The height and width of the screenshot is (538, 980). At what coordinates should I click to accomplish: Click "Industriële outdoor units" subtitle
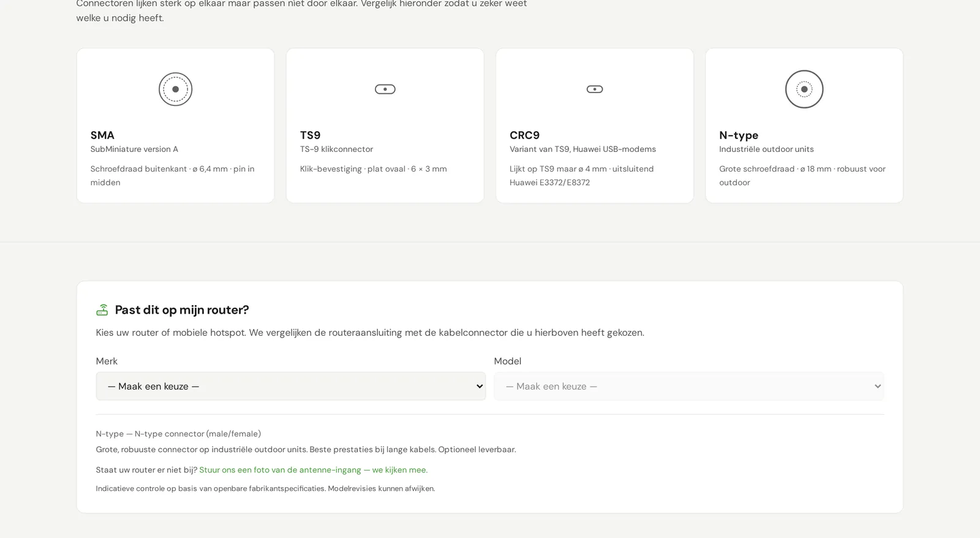[x=766, y=149]
